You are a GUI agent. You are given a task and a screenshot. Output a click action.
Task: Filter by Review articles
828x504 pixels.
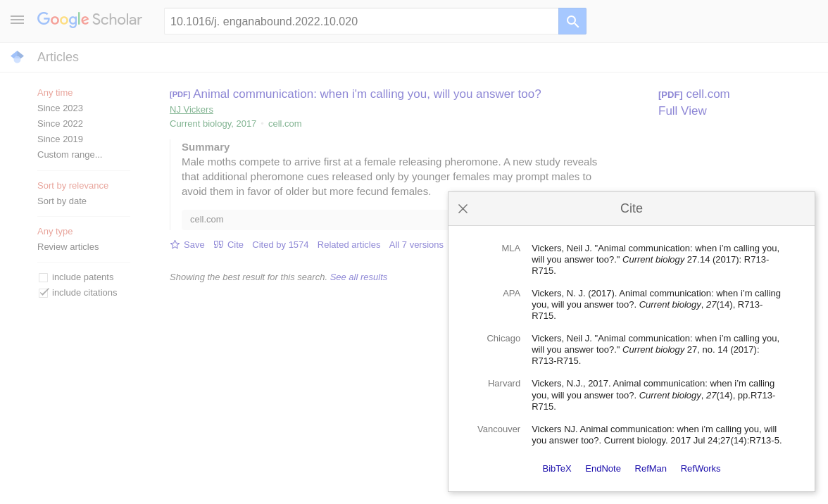tap(68, 246)
